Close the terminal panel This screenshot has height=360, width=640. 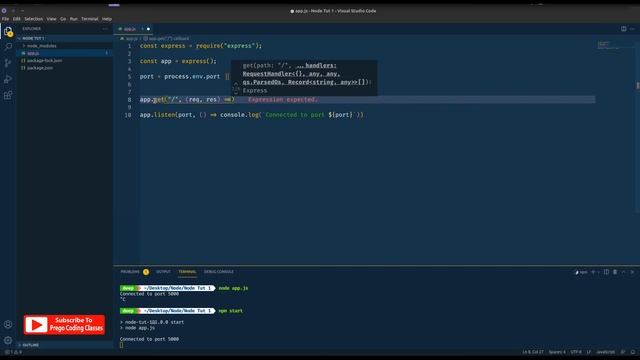(632, 272)
